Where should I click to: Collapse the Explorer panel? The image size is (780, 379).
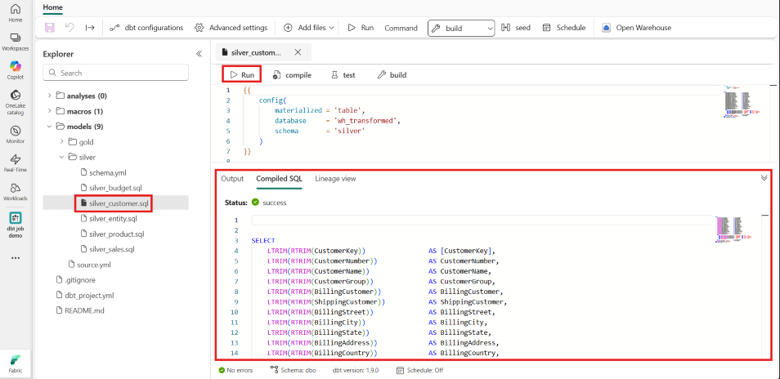pyautogui.click(x=198, y=54)
